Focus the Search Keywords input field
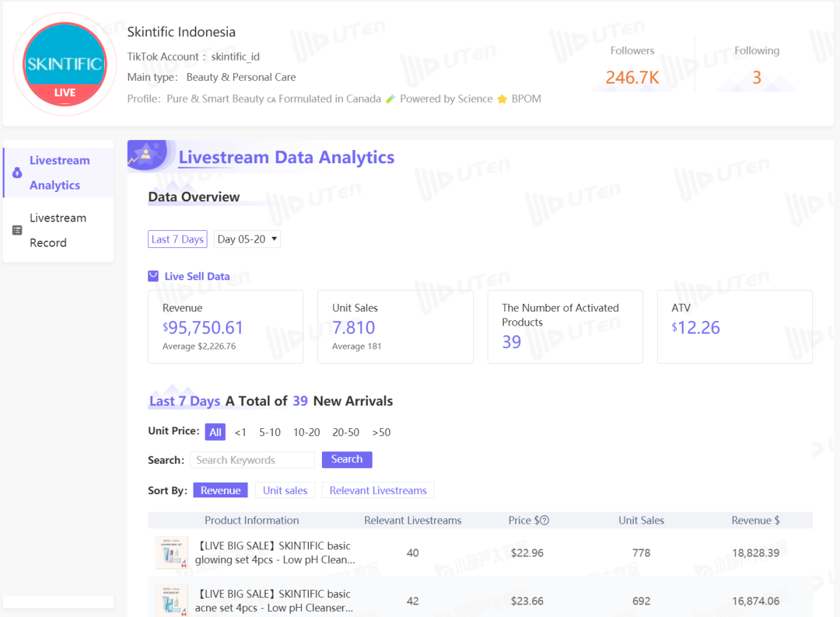Screen dimensions: 840x617 pyautogui.click(x=253, y=460)
